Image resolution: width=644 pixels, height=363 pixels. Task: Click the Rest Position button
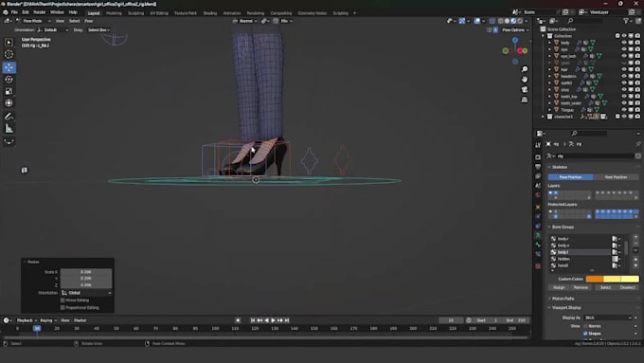(x=617, y=177)
